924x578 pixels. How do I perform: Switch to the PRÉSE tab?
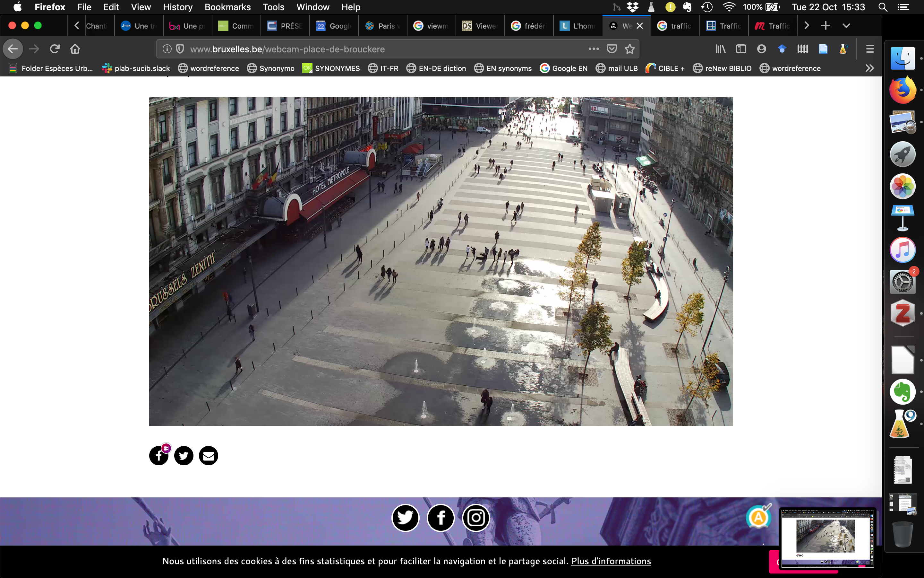click(285, 26)
